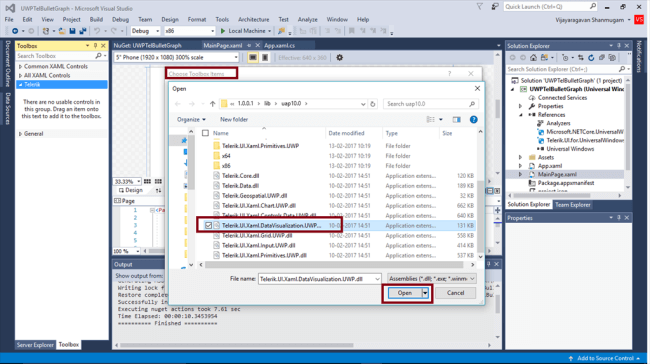
Task: Switch designer to portrait orientation icon
Action: [x=265, y=58]
